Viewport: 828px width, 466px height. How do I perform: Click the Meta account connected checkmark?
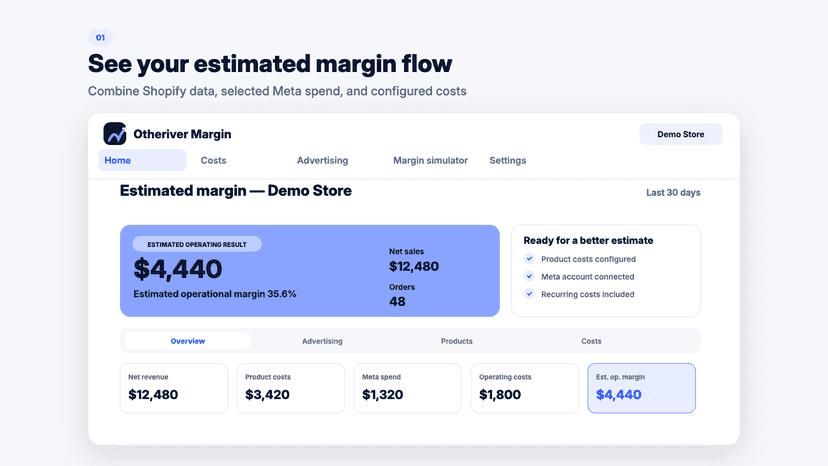tap(529, 276)
